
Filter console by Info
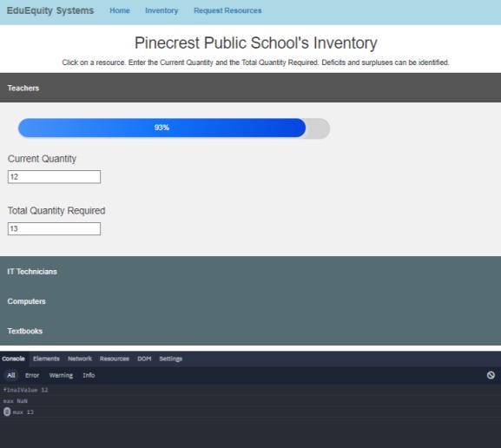pos(89,375)
